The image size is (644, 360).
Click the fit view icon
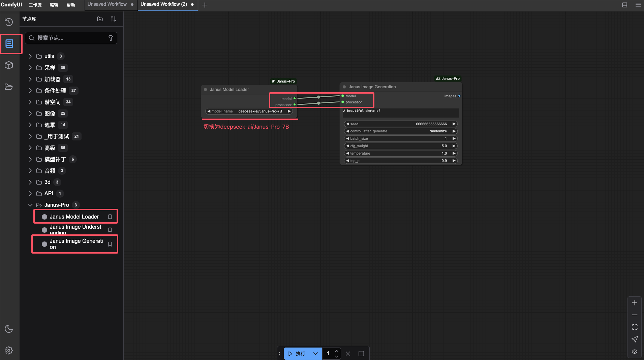pyautogui.click(x=635, y=327)
